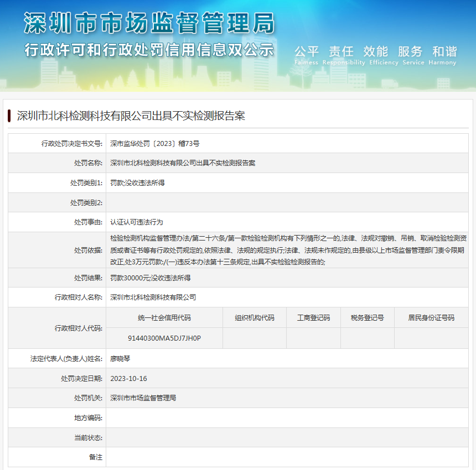
Task: Click the decision date 2023-10-16
Action: point(128,378)
